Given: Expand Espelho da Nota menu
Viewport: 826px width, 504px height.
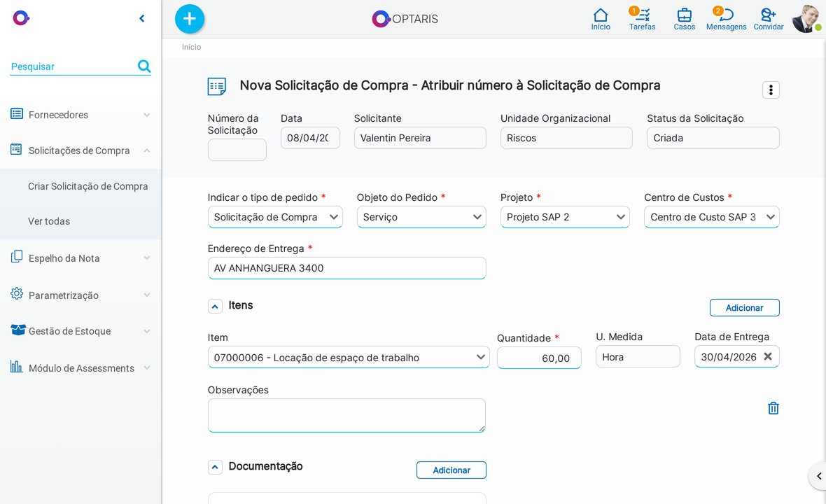Looking at the screenshot, I should 80,258.
